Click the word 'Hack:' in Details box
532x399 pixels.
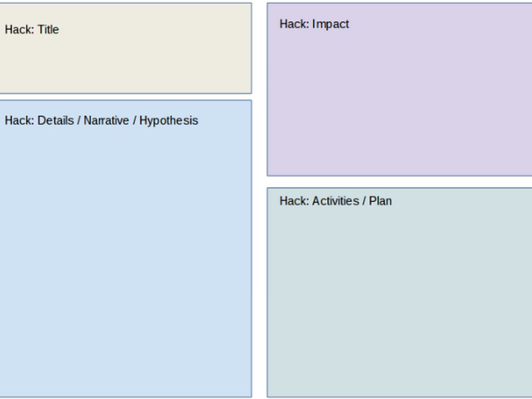(19, 121)
